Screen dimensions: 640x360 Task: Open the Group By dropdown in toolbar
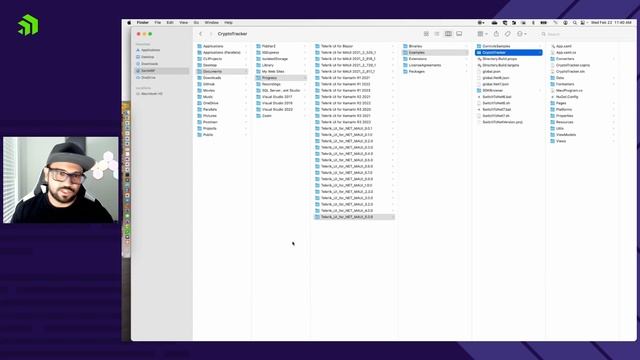tap(482, 34)
